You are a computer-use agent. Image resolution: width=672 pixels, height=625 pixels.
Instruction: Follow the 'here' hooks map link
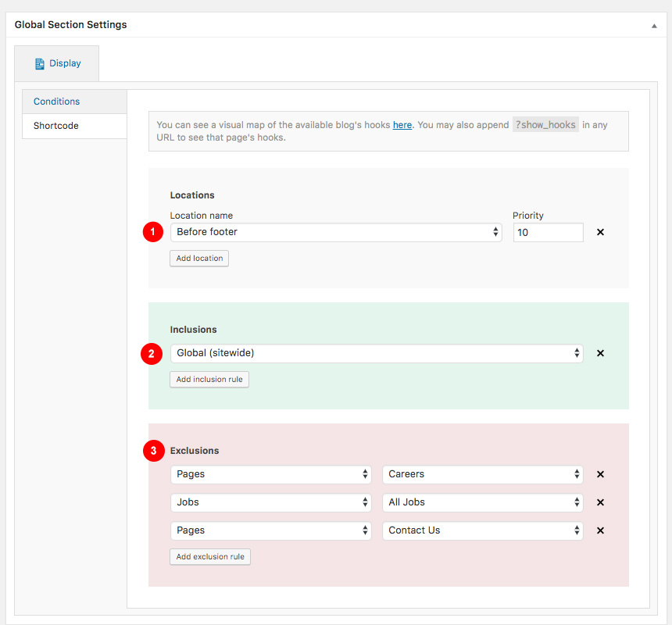402,125
